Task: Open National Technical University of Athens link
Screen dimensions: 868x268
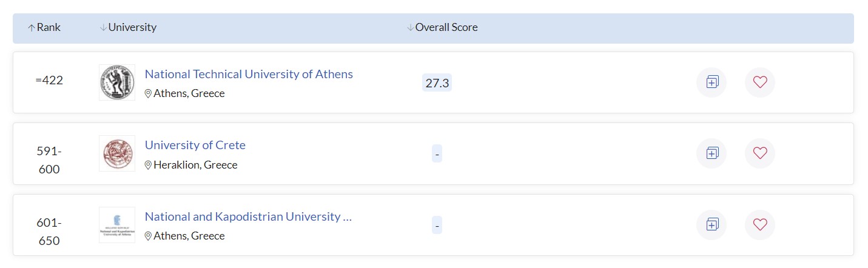Action: (x=249, y=75)
